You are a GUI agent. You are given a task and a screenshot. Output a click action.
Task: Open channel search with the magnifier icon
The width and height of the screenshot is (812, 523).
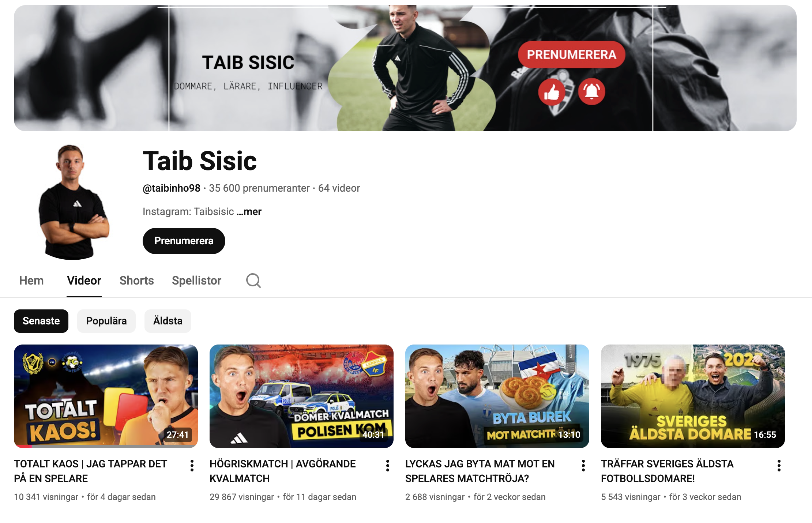pyautogui.click(x=253, y=281)
